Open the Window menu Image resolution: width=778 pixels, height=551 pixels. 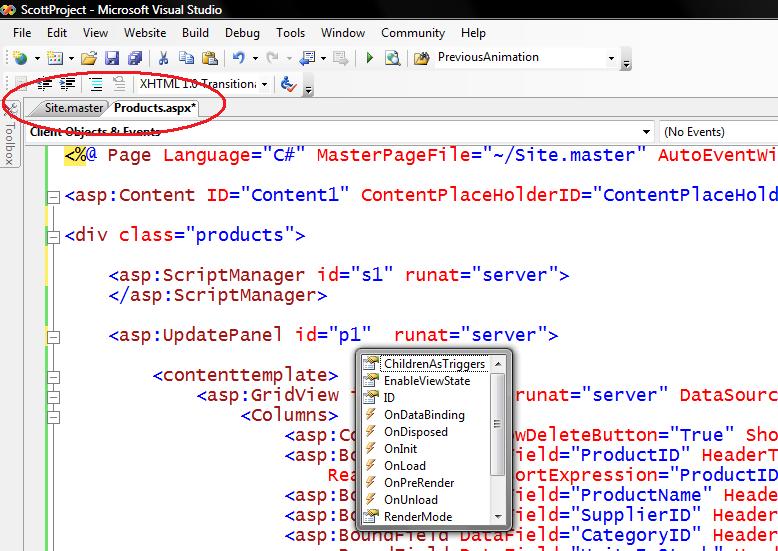343,33
